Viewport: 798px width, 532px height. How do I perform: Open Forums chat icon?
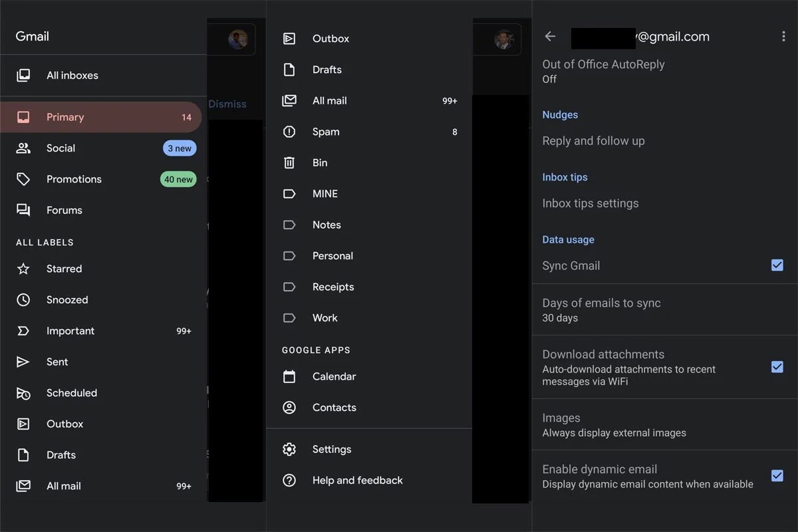tap(23, 210)
